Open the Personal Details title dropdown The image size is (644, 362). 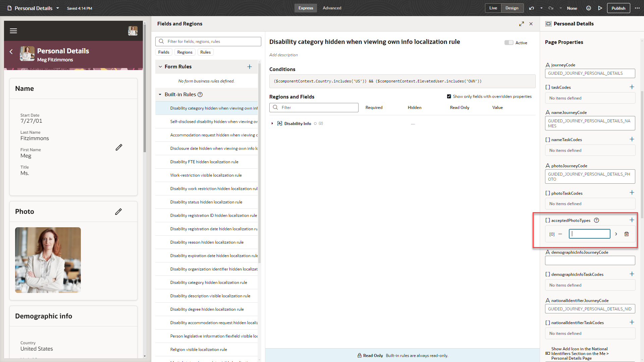[x=58, y=8]
